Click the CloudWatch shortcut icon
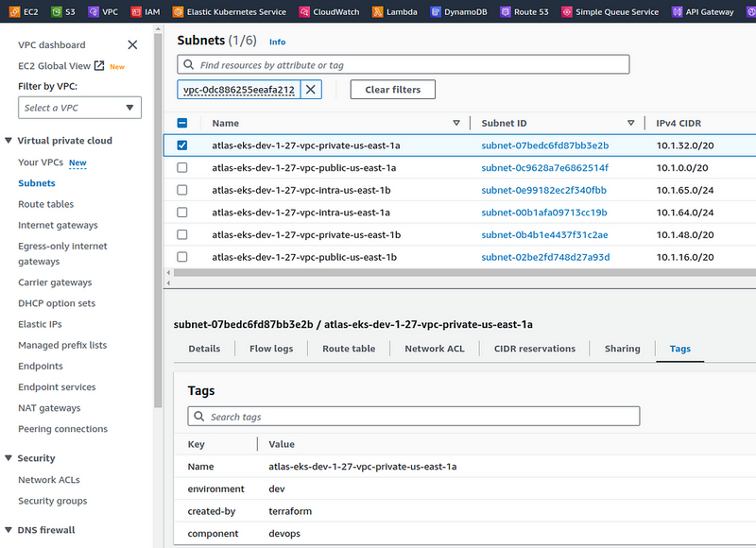The height and width of the screenshot is (548, 756). pyautogui.click(x=303, y=12)
